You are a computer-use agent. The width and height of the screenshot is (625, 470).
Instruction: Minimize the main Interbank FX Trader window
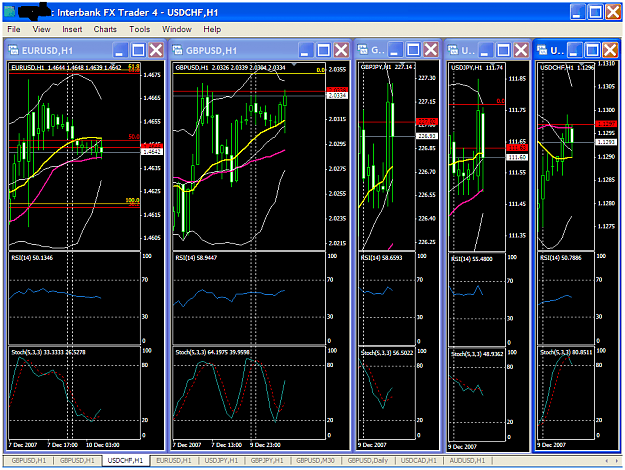(578, 12)
